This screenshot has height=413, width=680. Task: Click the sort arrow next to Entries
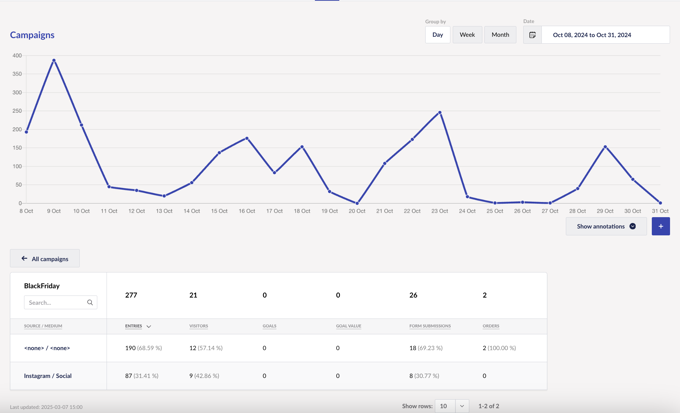pyautogui.click(x=149, y=326)
